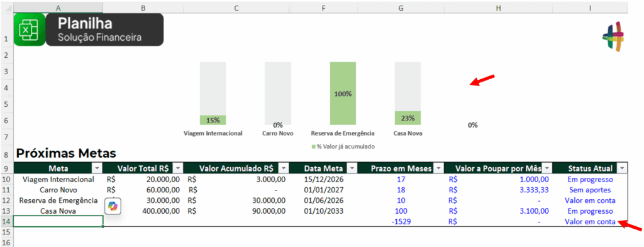644x247 pixels.
Task: Select column F header
Action: [x=324, y=8]
